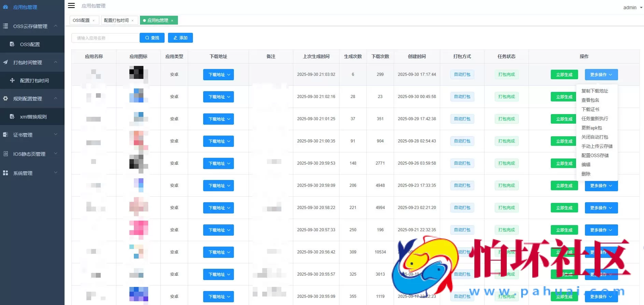Click the 规则配置管理 gear icon
644x305 pixels.
click(x=5, y=98)
